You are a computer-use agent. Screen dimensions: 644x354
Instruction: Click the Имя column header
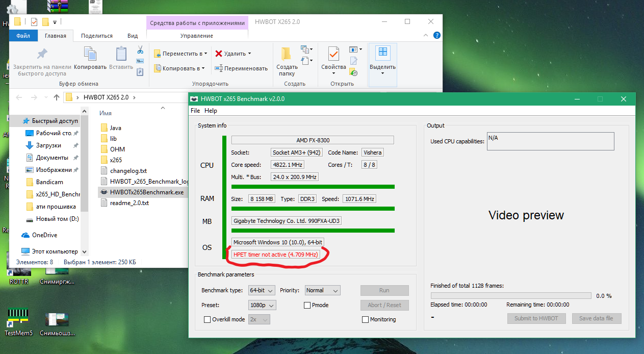point(106,113)
